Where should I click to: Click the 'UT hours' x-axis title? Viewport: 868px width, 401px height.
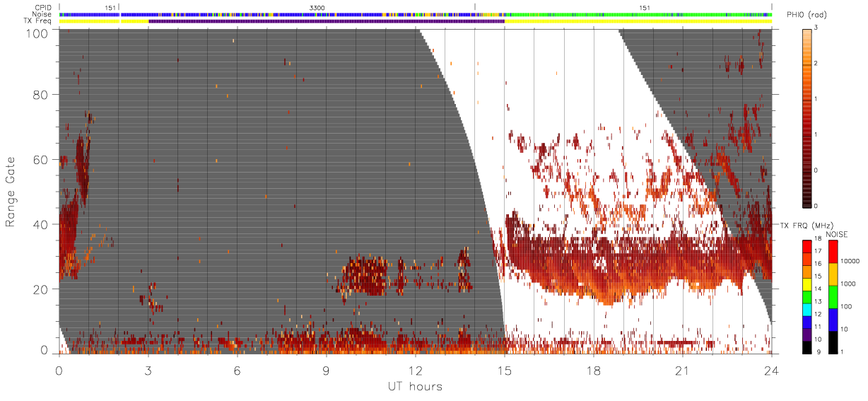pos(415,387)
